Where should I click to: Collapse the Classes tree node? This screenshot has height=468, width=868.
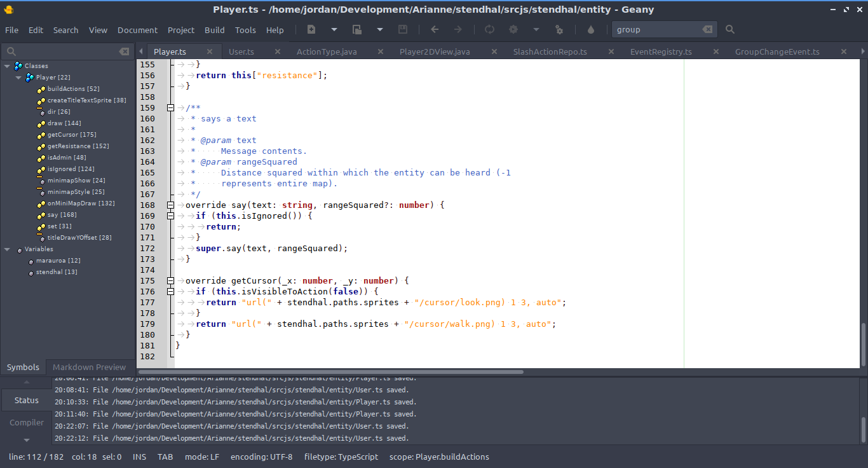click(7, 65)
